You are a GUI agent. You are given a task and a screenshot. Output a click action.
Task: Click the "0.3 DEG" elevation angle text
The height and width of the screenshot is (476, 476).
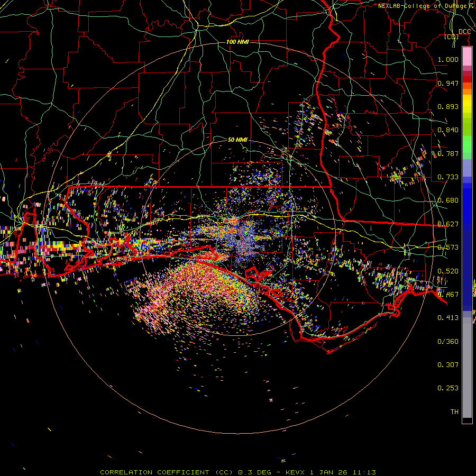pyautogui.click(x=255, y=472)
